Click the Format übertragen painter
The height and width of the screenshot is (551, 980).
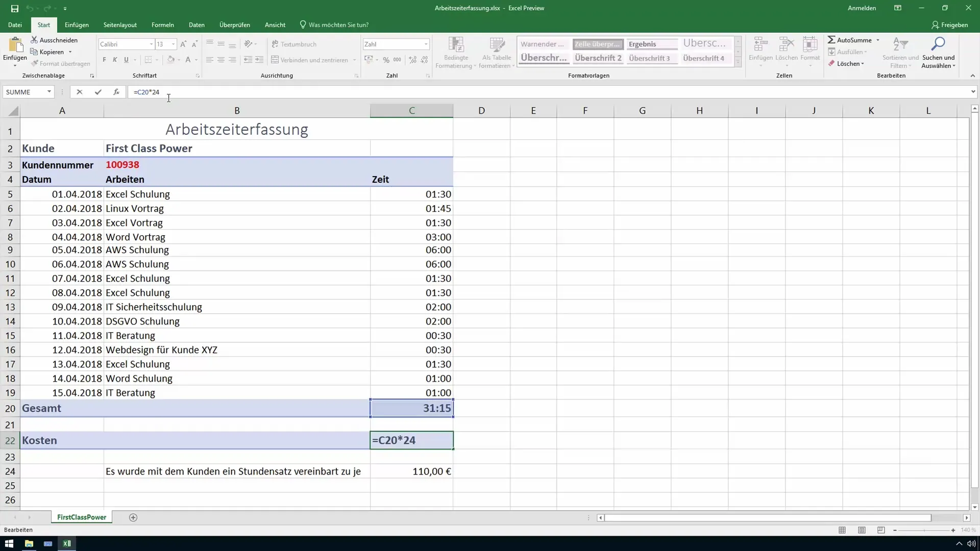point(60,64)
